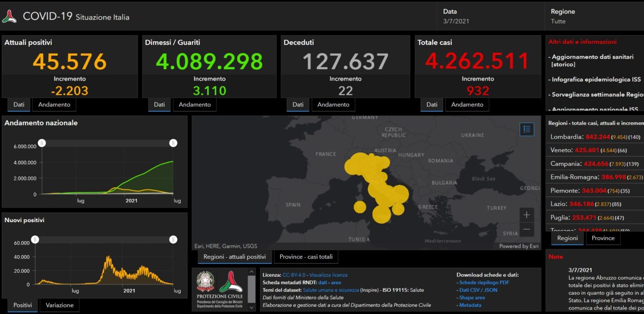Zoom out on the map

(526, 230)
